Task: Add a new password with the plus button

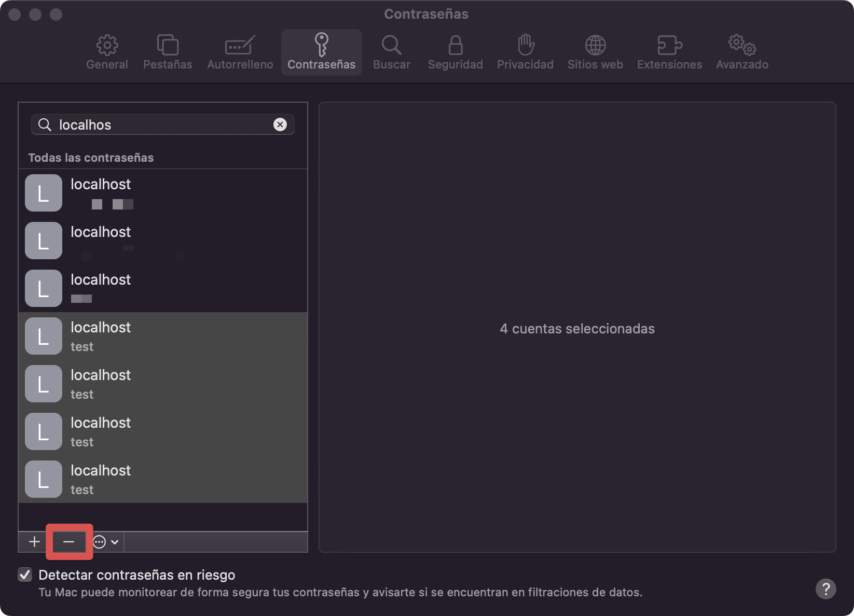Action: pyautogui.click(x=34, y=542)
